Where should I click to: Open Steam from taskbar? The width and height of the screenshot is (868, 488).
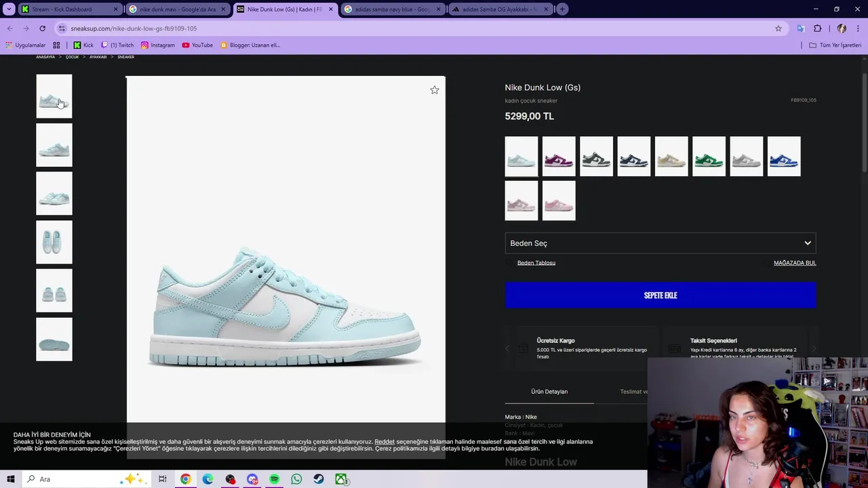point(319,479)
